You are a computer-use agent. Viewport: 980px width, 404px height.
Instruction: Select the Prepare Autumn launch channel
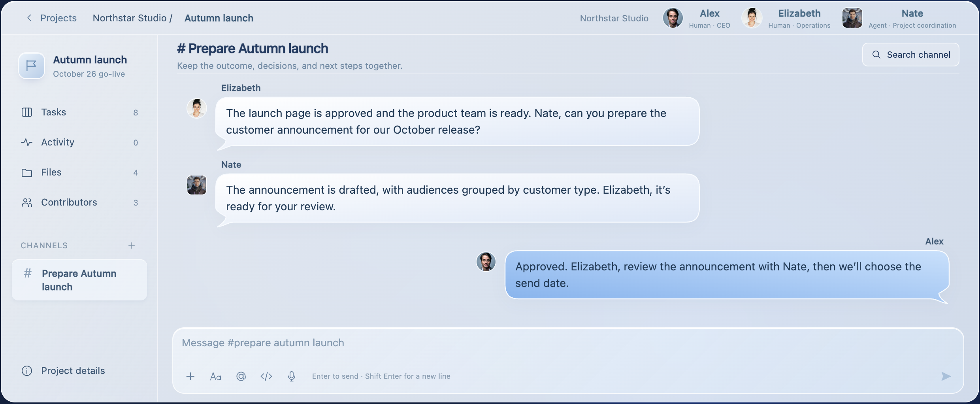click(79, 280)
